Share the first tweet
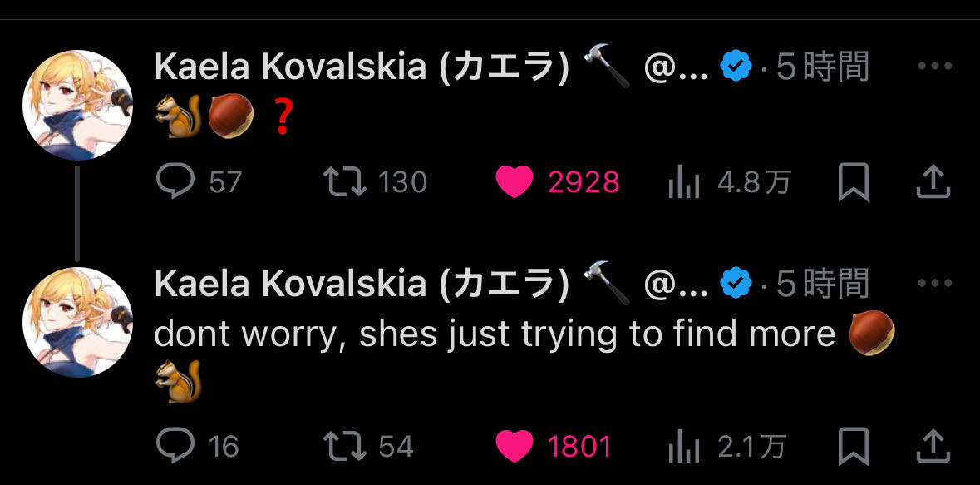Viewport: 980px width, 485px height. click(x=933, y=181)
